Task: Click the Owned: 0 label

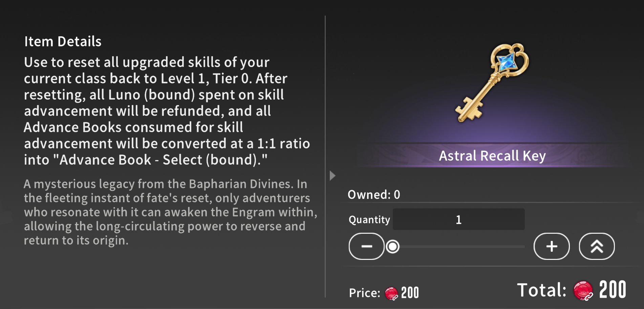Action: click(374, 195)
